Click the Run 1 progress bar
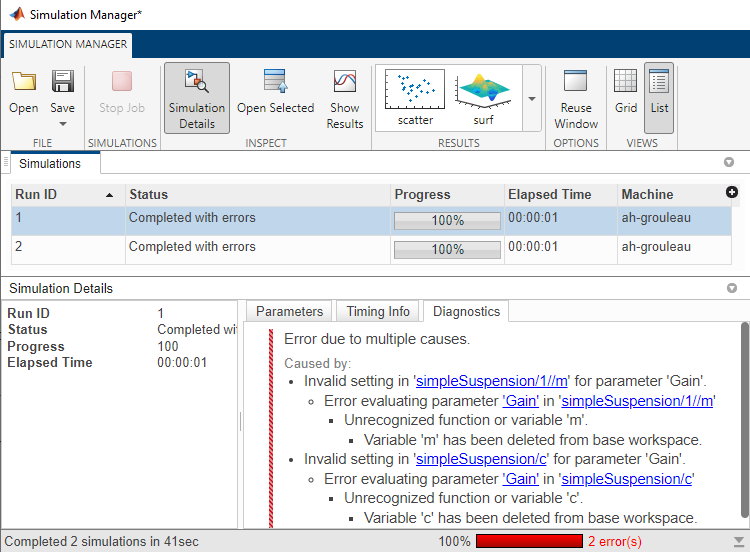 click(447, 221)
